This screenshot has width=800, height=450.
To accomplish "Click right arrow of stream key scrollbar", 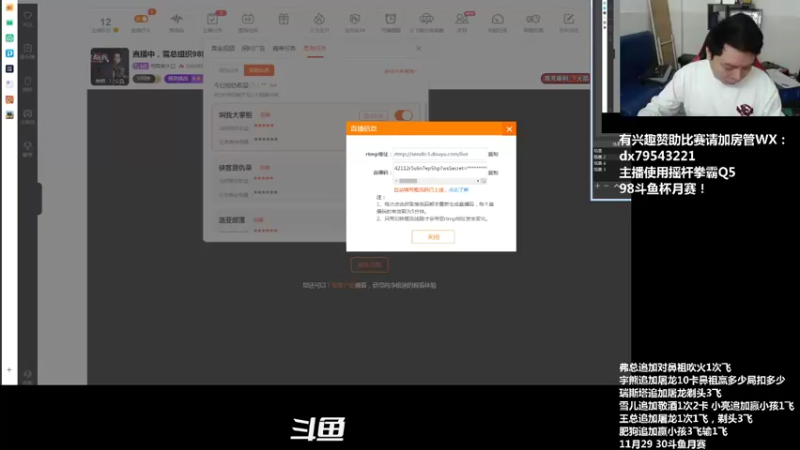I will pyautogui.click(x=478, y=181).
